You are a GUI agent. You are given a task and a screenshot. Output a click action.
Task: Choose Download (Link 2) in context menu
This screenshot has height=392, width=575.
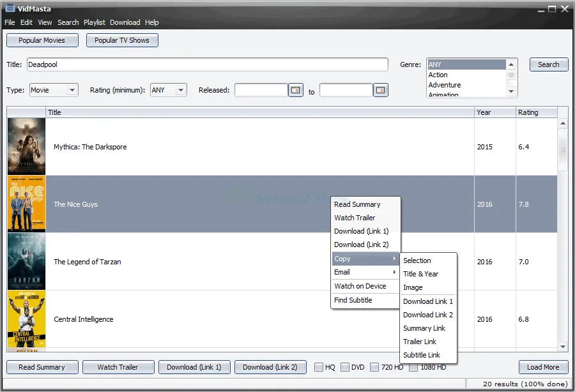365,245
